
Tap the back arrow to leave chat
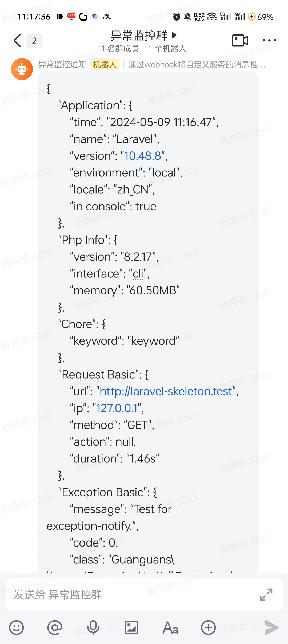17,41
